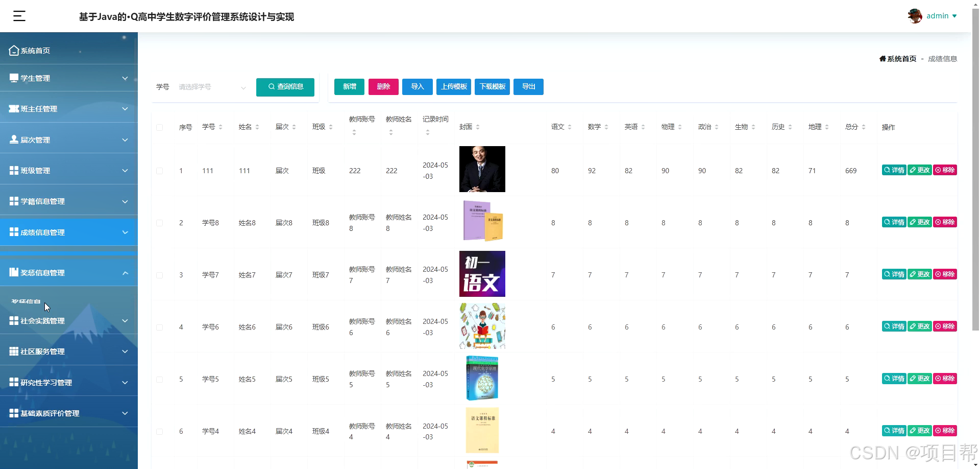The width and height of the screenshot is (980, 469).
Task: Click the 导入 button
Action: [418, 87]
